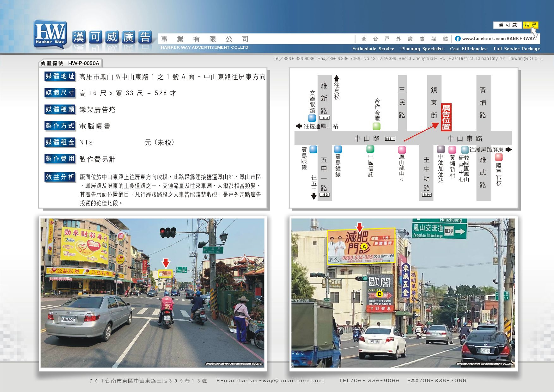
Task: Click the 媒體租金 label
Action: pyautogui.click(x=60, y=142)
